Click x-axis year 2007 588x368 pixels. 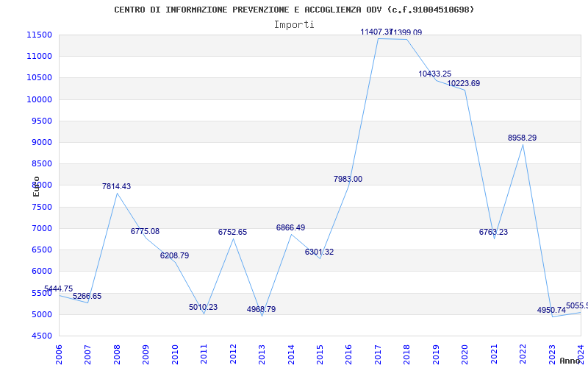point(87,355)
